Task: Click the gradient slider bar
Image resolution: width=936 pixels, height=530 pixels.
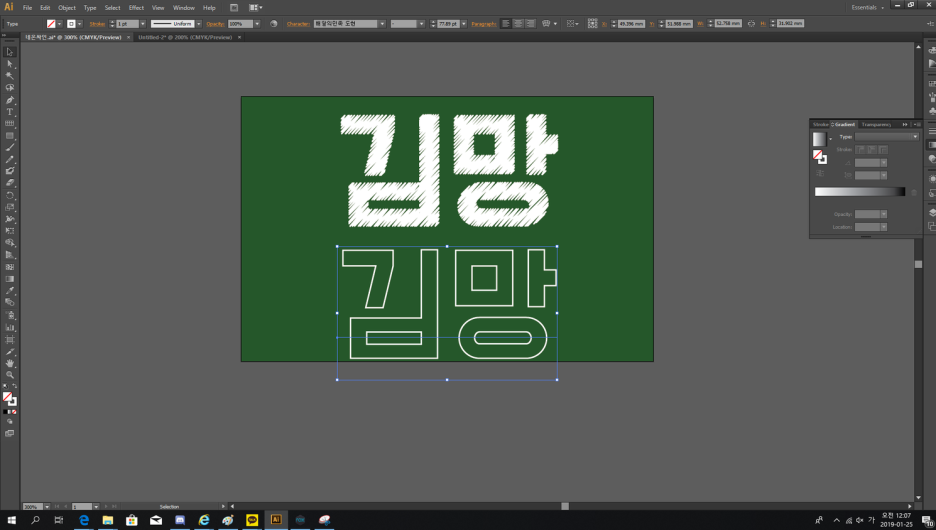Action: click(x=859, y=191)
